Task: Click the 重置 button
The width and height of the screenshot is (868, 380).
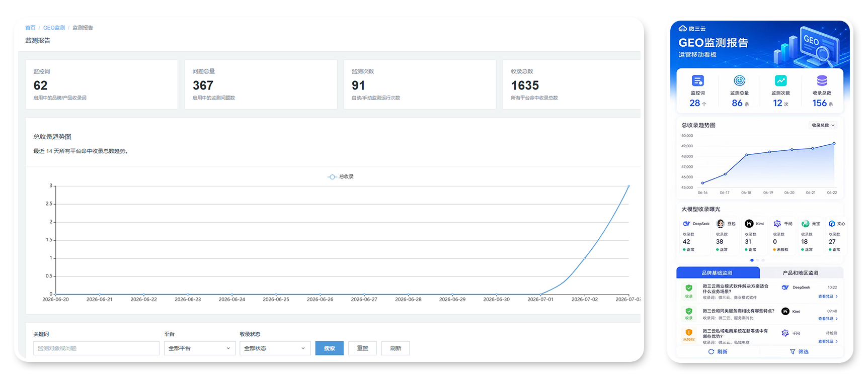Action: click(x=362, y=348)
